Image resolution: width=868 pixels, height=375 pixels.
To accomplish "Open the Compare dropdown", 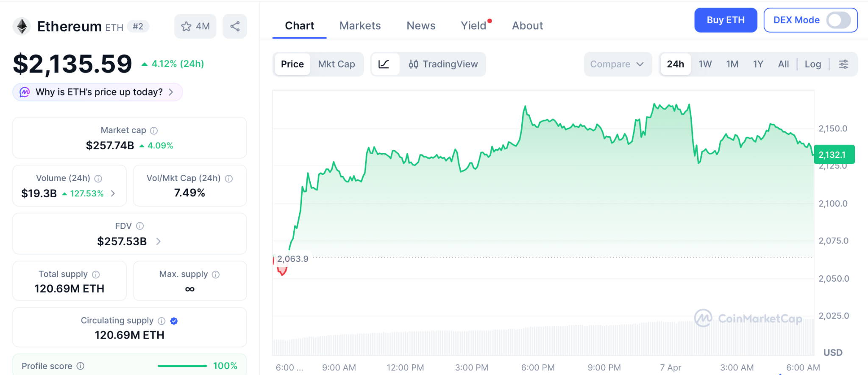I will (x=617, y=64).
